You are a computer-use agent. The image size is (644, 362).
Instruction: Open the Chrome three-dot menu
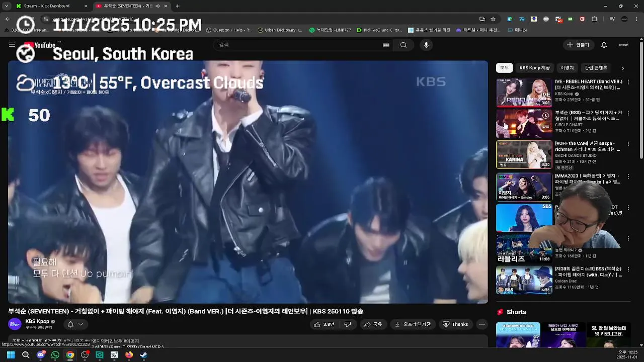pyautogui.click(x=637, y=19)
